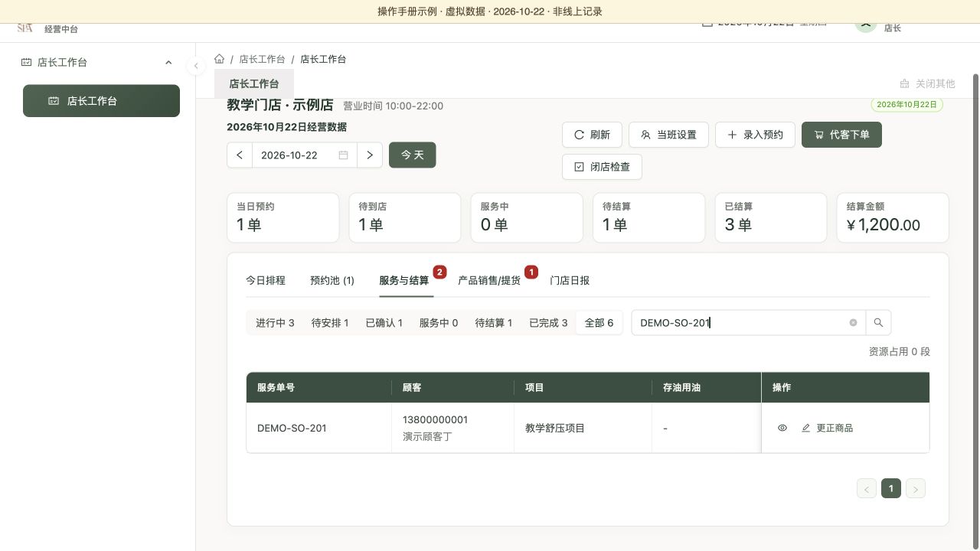
Task: Collapse the sidebar with the arrow handle
Action: [196, 66]
